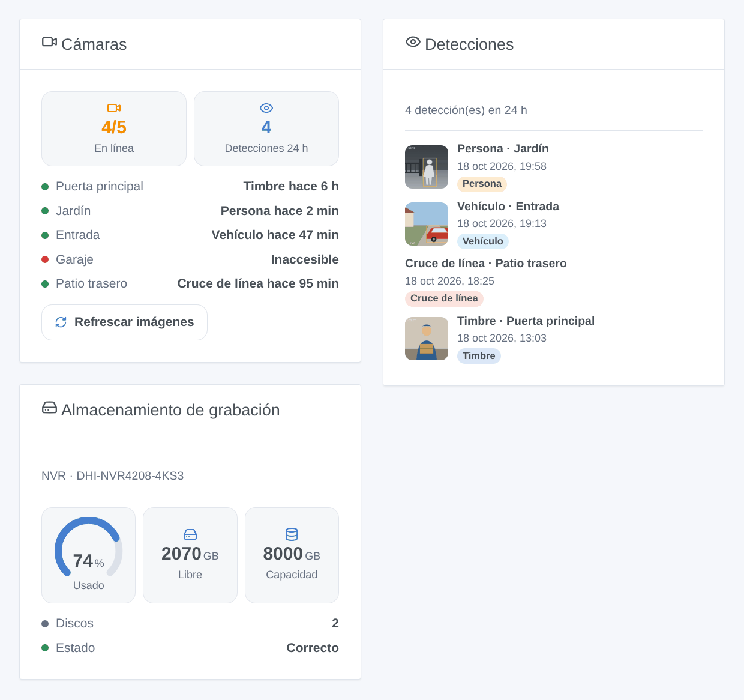
Task: Open the Vehículo Entrada detection thumbnail
Action: [x=427, y=224]
